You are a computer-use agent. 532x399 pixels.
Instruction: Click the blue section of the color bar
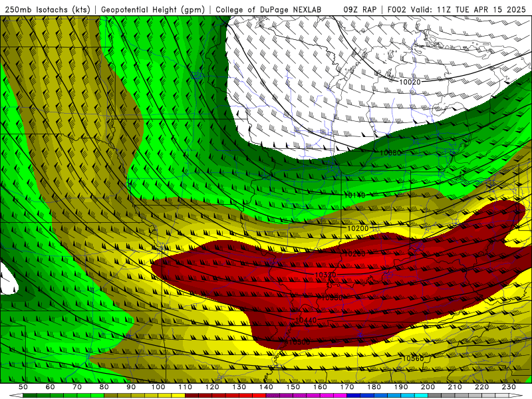[387, 396]
